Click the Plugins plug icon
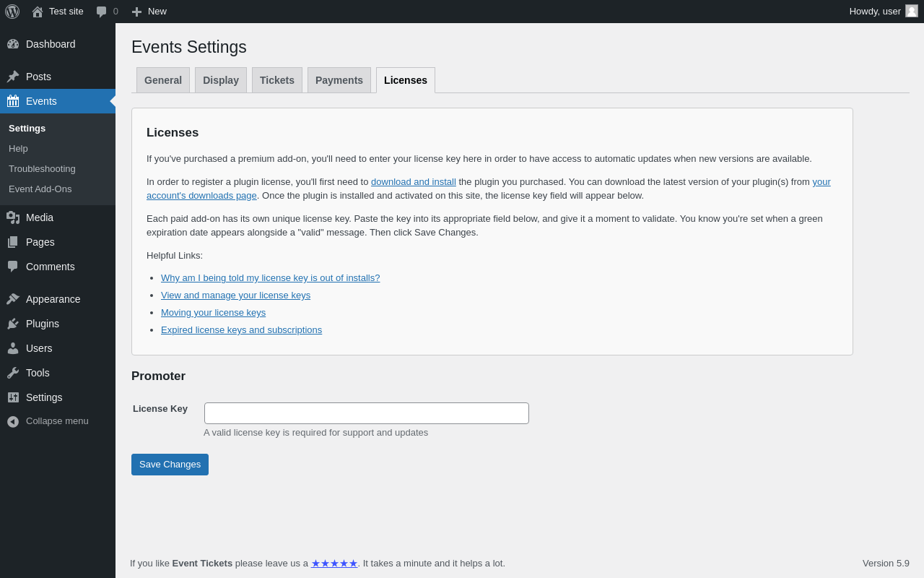The width and height of the screenshot is (924, 578). point(13,324)
